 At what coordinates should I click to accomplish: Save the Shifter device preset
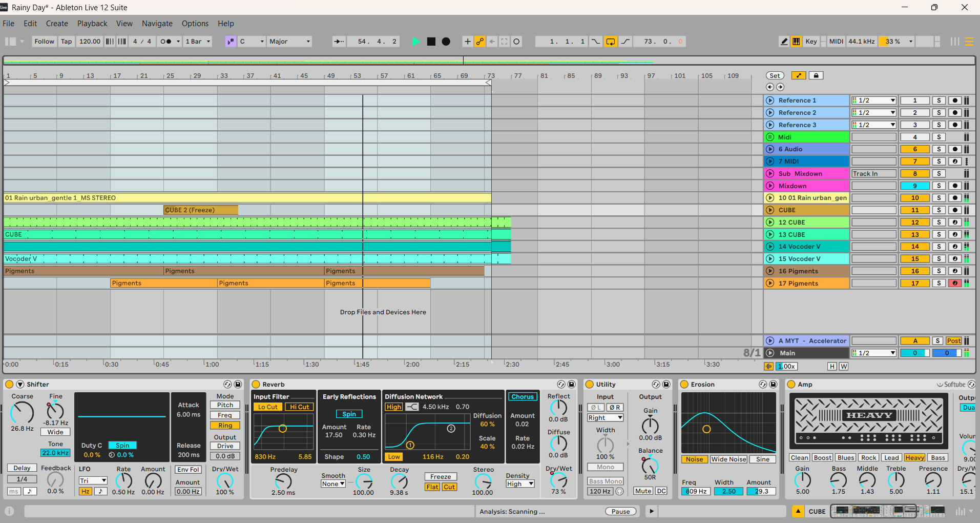238,384
